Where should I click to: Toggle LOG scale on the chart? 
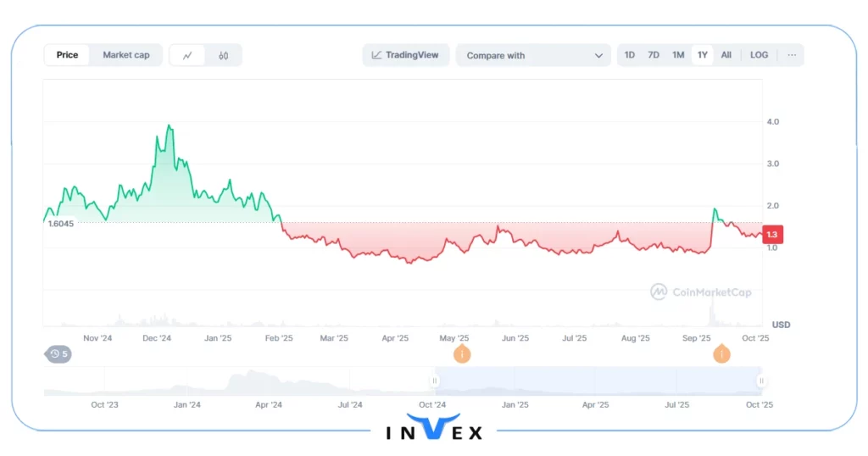tap(759, 55)
